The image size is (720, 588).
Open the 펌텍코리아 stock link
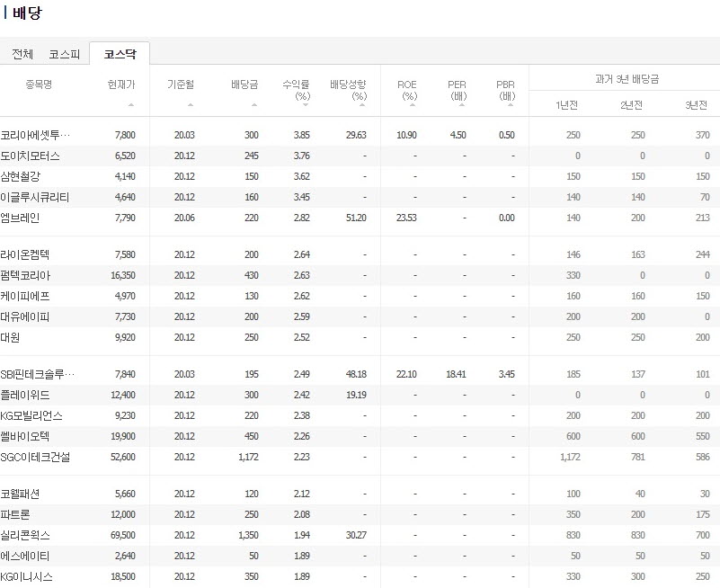[x=25, y=275]
